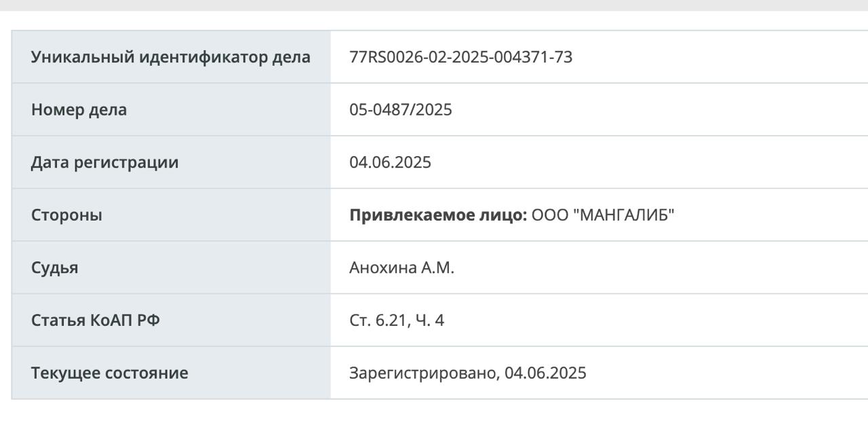Screen dimensions: 868x425
Task: Click the "Уникальный идентификатор дела" label cell
Action: click(x=171, y=57)
